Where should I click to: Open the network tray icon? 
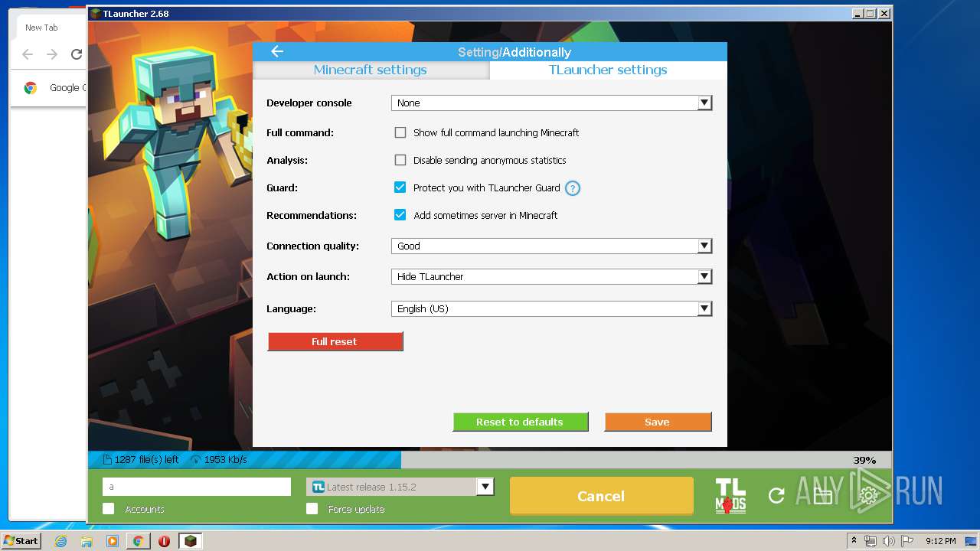tap(871, 541)
